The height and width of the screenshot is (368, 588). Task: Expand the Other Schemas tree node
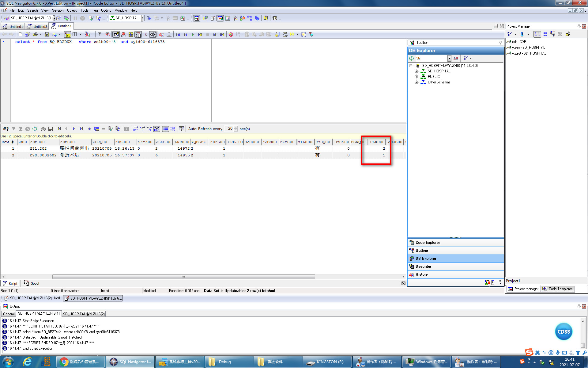coord(416,82)
